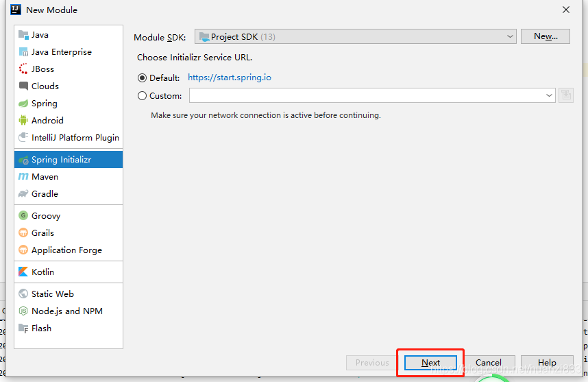Select the Groovy list entry
Image resolution: width=588 pixels, height=382 pixels.
pos(69,216)
